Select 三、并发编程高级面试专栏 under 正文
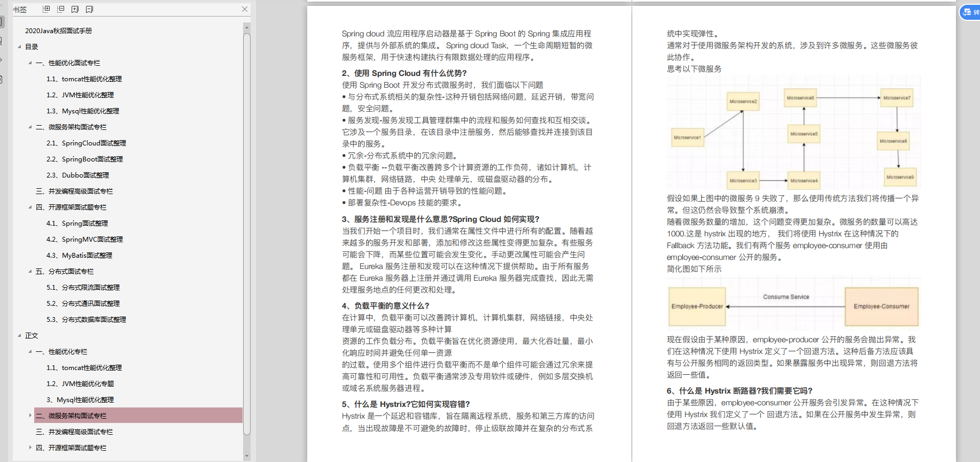 coord(74,432)
